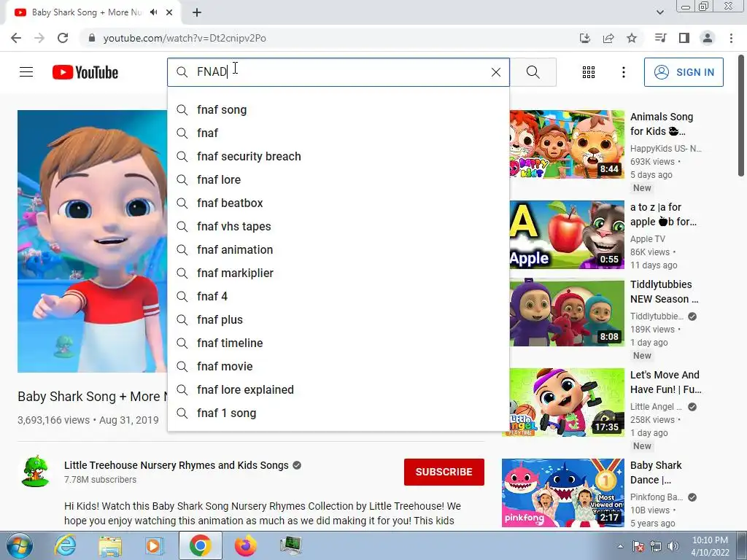Subscribe to Little Treehouse channel
Screen dimensions: 747x560
[444, 472]
